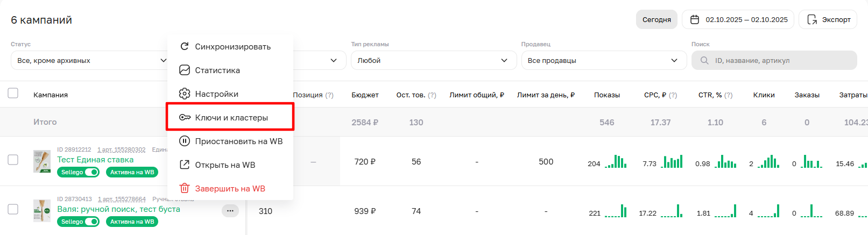868x235 pixels.
Task: Click the key icon for Ключи и кластеры
Action: pos(185,118)
